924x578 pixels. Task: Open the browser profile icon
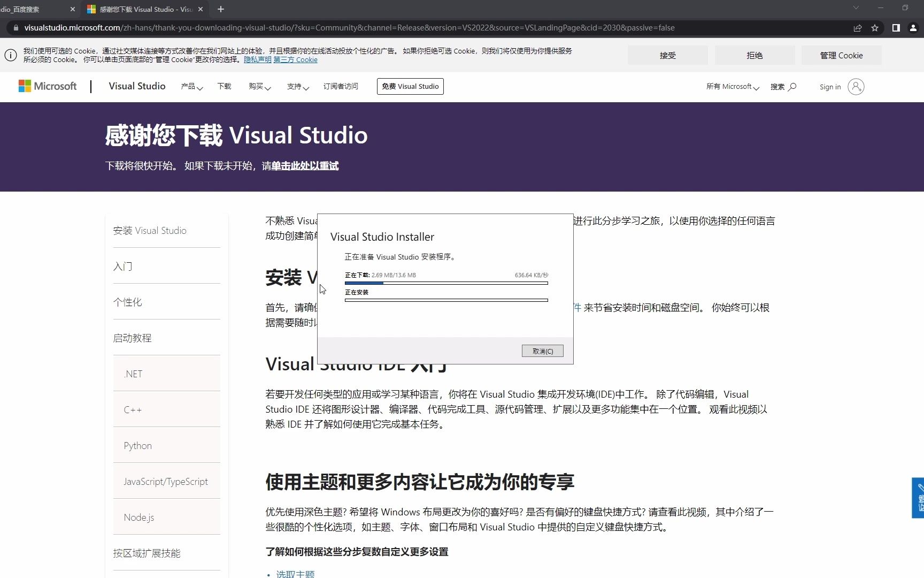coord(913,28)
